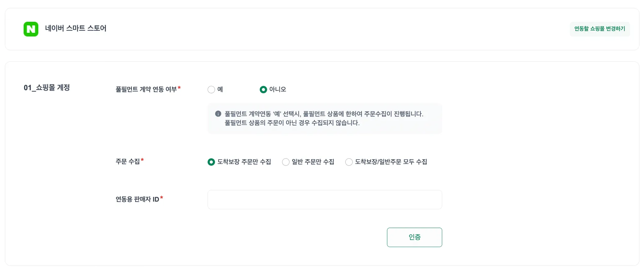
Task: Click the '풀필먼트 계약 연동 여부' label
Action: click(x=146, y=89)
